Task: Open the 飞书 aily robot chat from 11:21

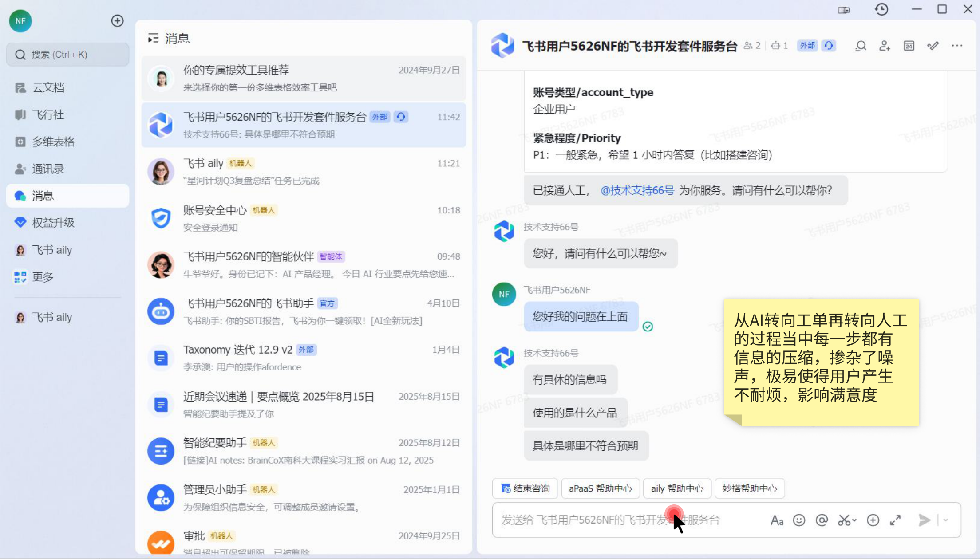Action: coord(304,172)
